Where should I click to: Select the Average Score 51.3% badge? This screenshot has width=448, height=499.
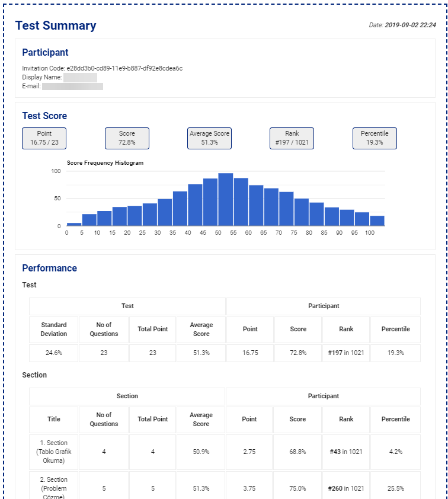pyautogui.click(x=209, y=138)
